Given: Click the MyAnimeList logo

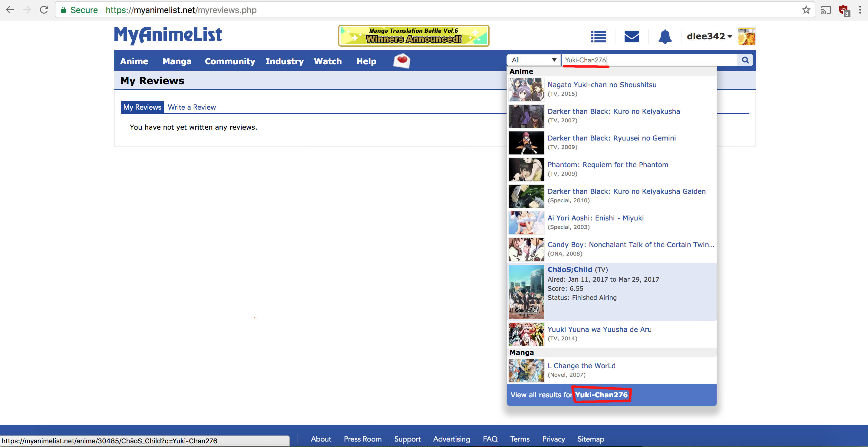Looking at the screenshot, I should coord(168,35).
